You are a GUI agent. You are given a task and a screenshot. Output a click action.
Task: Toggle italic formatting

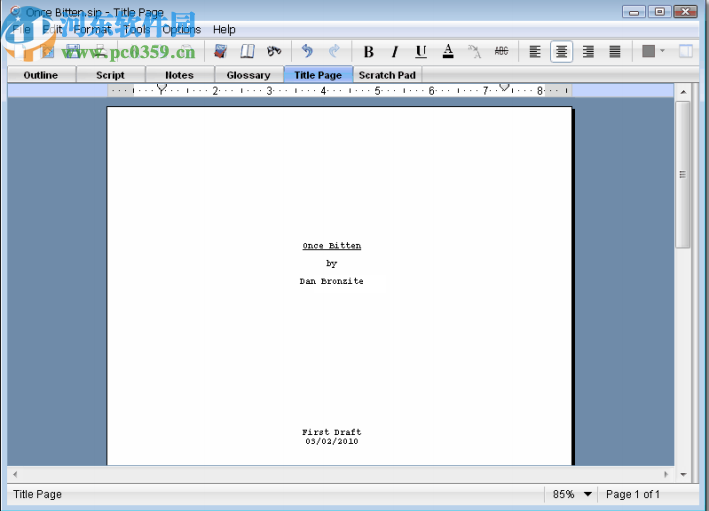pos(395,52)
